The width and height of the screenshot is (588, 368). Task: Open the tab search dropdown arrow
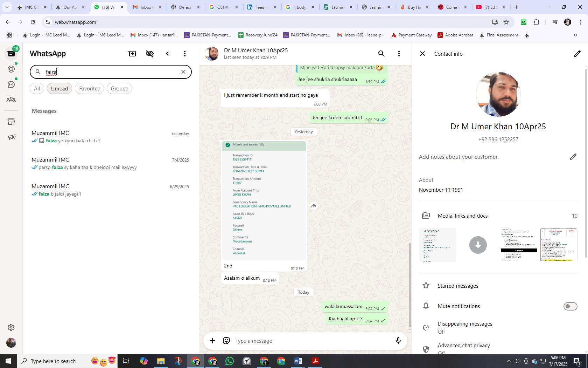[7, 7]
